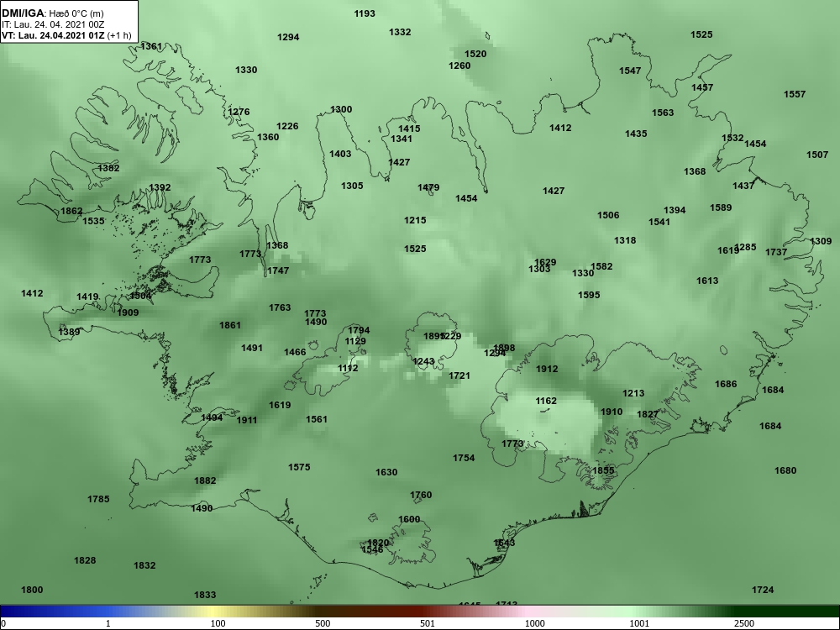Click the 1686 value in the southeast
840x630 pixels.
pos(726,384)
